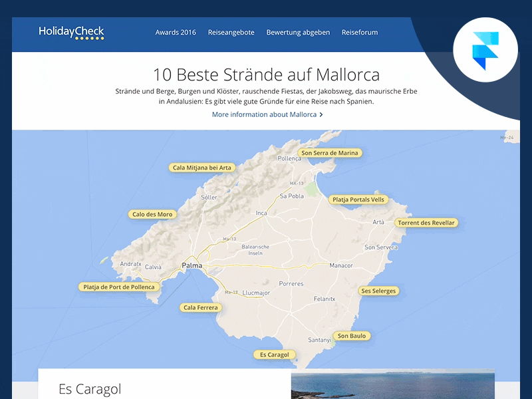Click the Ses Selerges beach label
The image size is (532, 399).
[378, 291]
